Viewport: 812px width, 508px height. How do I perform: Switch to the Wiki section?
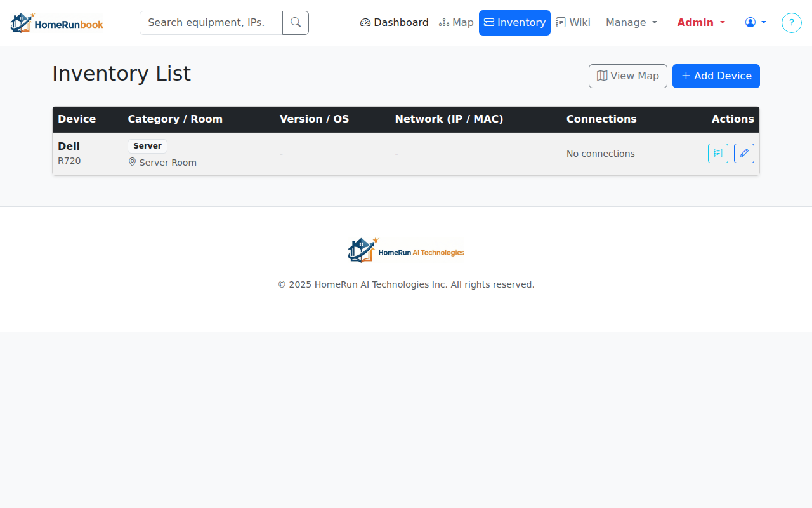point(573,22)
